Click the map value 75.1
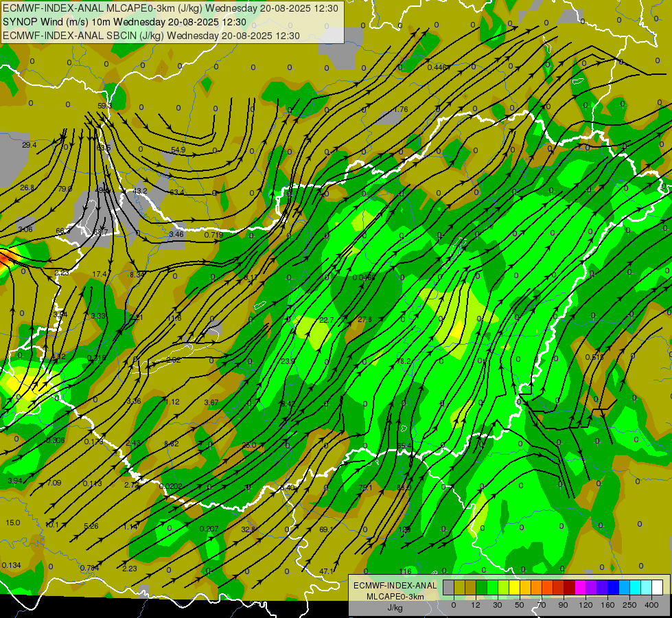The image size is (672, 618). pos(366,488)
